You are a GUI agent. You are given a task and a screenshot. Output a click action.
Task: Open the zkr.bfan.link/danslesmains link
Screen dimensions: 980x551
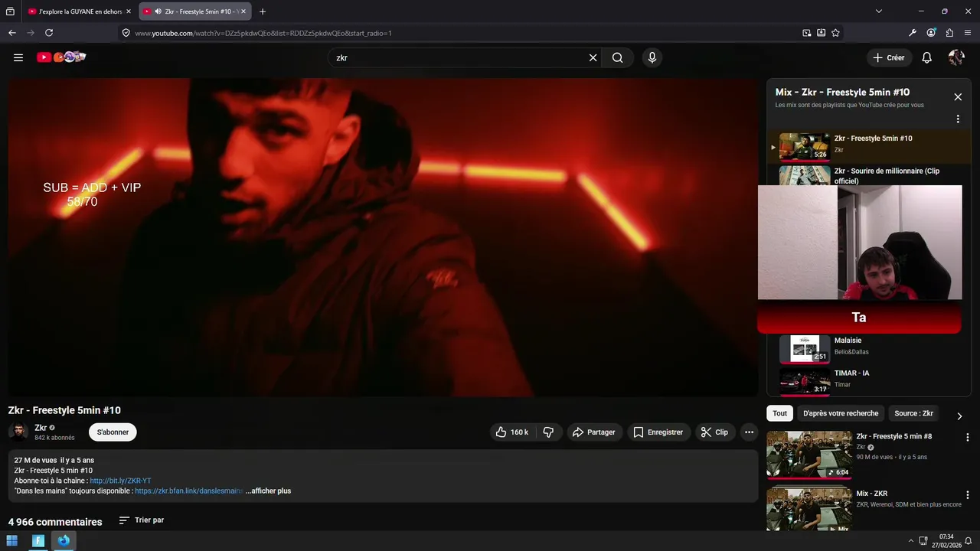pyautogui.click(x=188, y=491)
